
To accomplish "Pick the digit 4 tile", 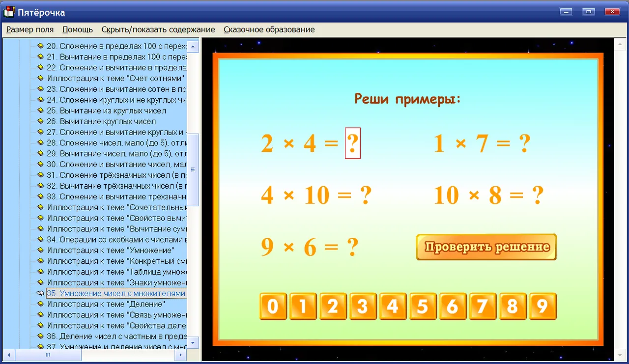I will [x=393, y=307].
